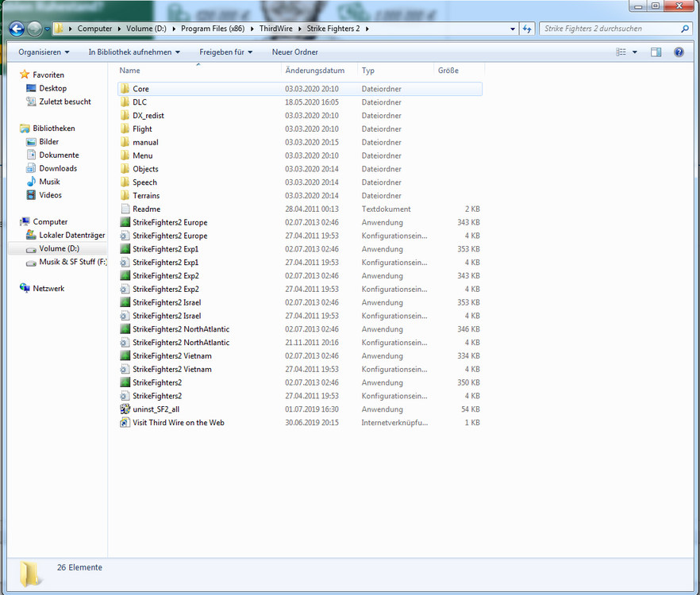This screenshot has width=700, height=595.
Task: Select the Core folder icon
Action: pyautogui.click(x=125, y=89)
